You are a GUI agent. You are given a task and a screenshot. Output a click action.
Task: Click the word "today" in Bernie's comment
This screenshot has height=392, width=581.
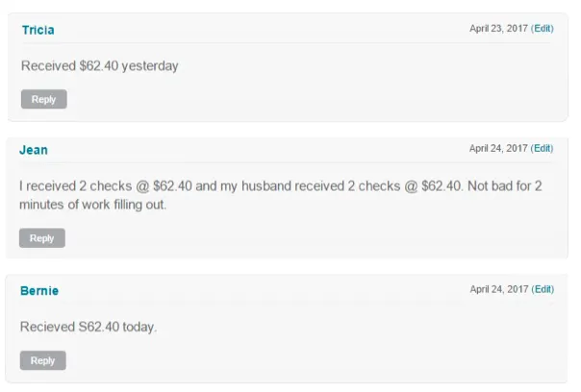(x=138, y=327)
